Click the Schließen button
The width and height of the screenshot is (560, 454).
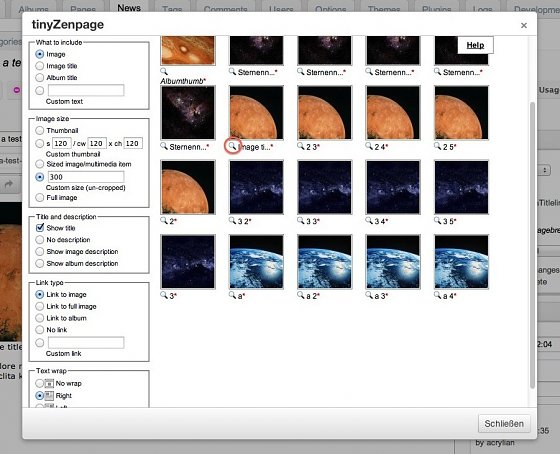tap(504, 424)
